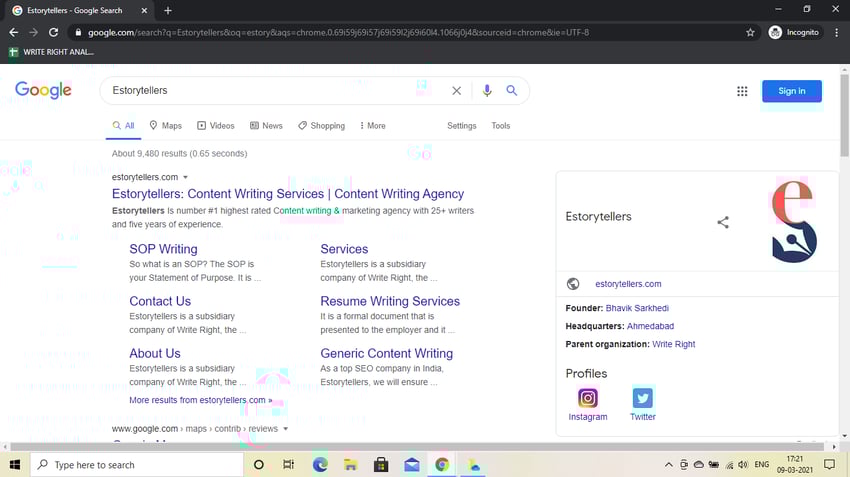This screenshot has height=477, width=850.
Task: Open the Generic Content Writing sitelink
Action: [387, 353]
